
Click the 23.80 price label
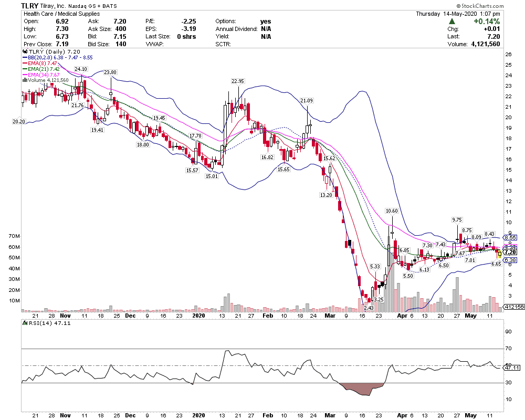[110, 72]
